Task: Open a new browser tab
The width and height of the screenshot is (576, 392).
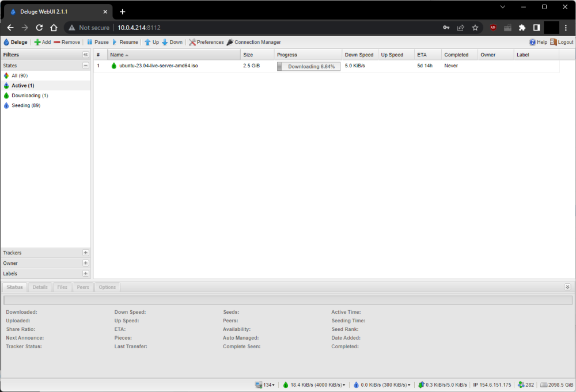Action: coord(122,12)
